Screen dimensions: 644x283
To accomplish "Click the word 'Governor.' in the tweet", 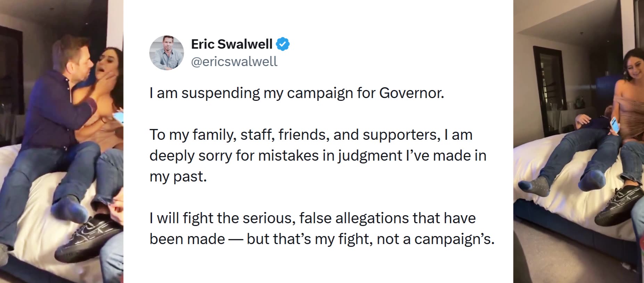I will tap(411, 93).
